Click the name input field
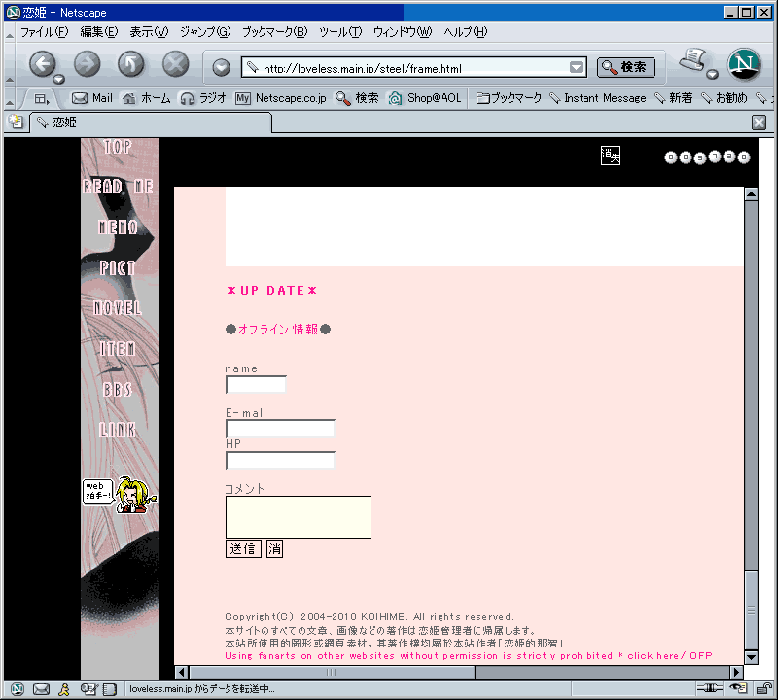 tap(256, 384)
